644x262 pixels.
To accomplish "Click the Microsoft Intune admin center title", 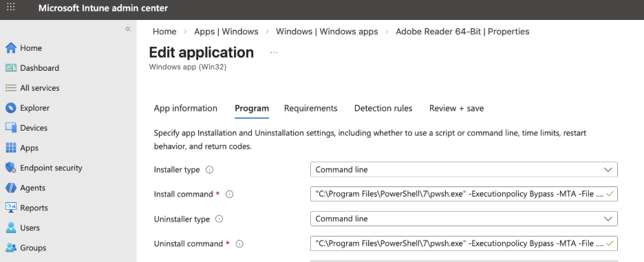I will 103,8.
